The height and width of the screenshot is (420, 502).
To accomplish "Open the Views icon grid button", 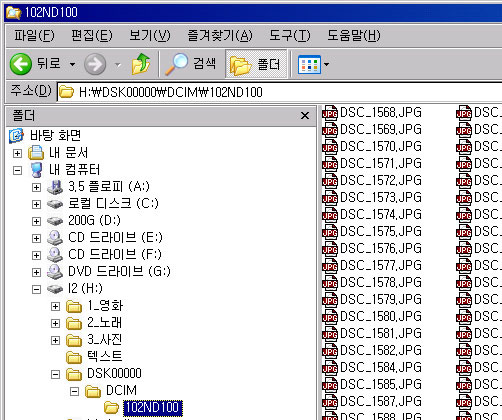I will click(309, 64).
